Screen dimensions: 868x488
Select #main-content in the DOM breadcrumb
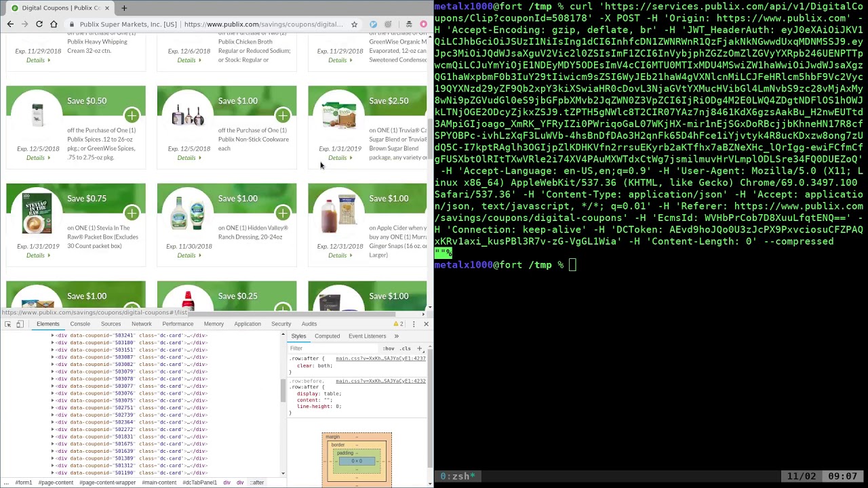[x=159, y=483]
